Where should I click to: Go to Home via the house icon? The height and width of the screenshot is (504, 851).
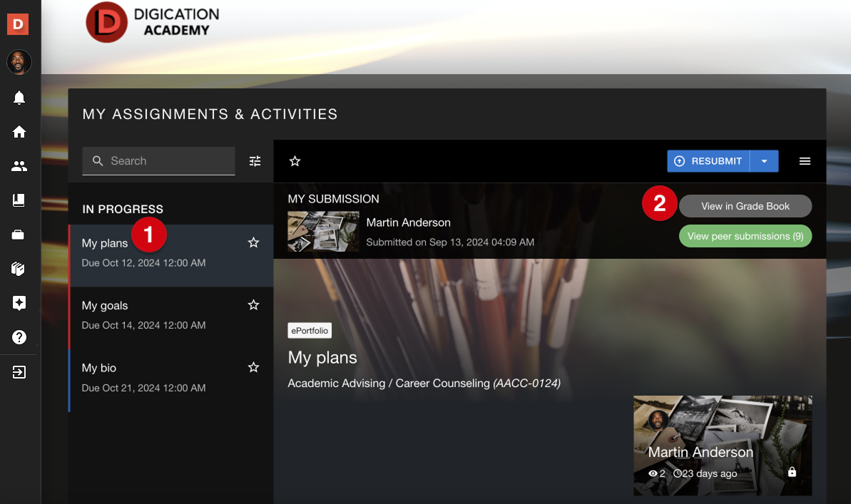pyautogui.click(x=19, y=132)
